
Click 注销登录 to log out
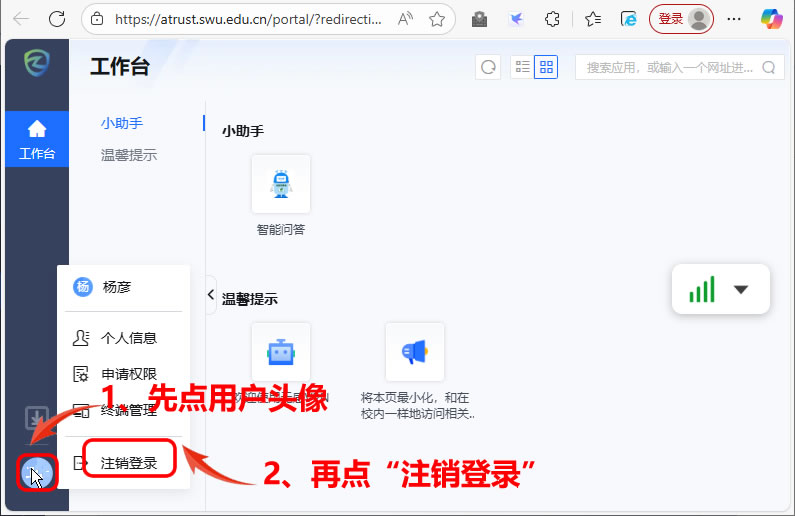coord(128,463)
